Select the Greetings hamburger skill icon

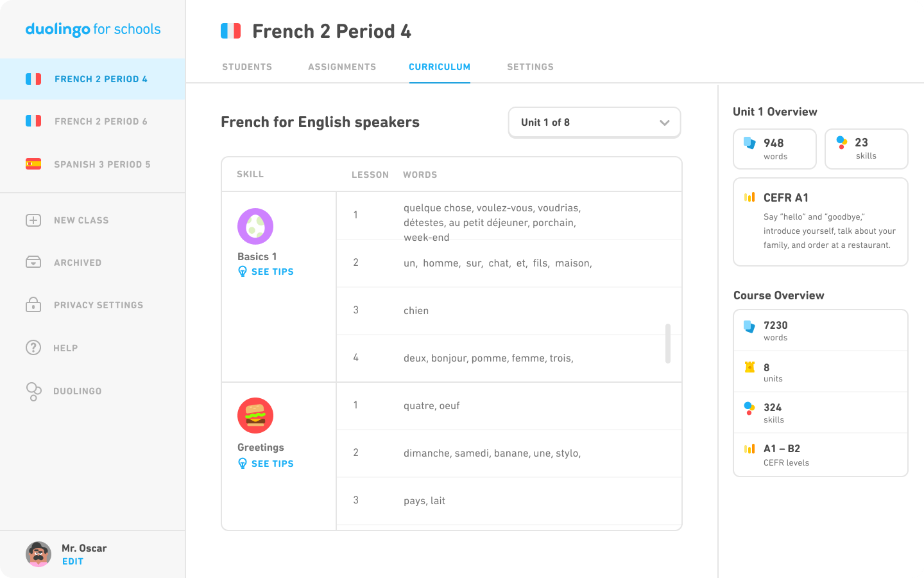[x=255, y=415]
